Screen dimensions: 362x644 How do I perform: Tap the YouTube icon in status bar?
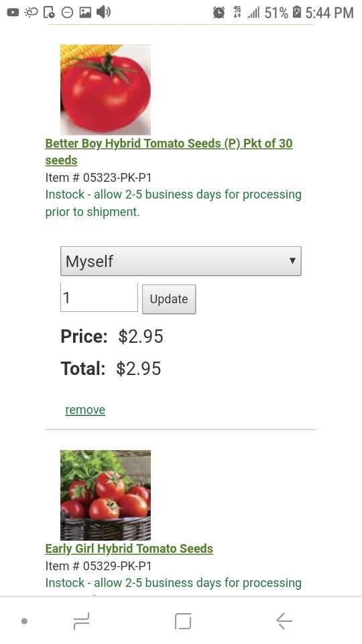[x=13, y=12]
